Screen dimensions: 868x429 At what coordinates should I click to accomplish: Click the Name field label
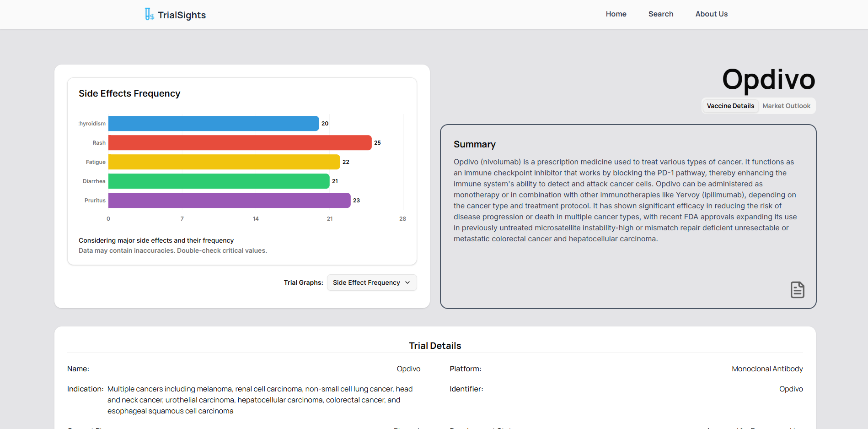tap(78, 369)
